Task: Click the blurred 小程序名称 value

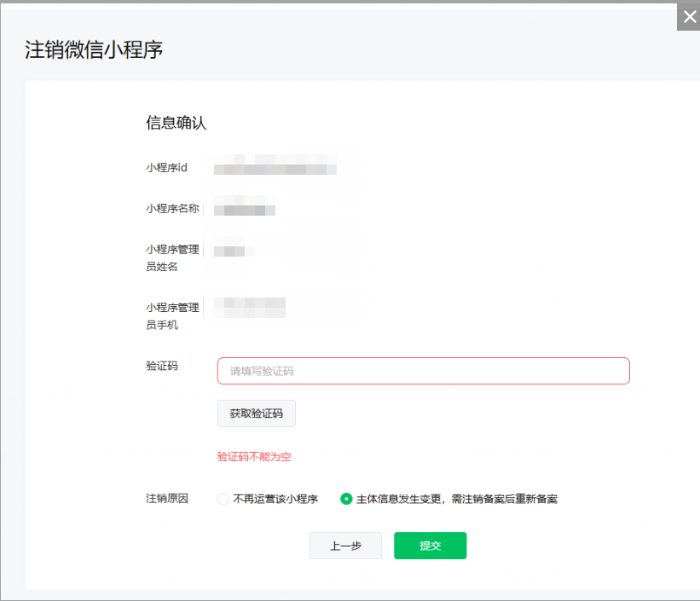Action: (x=245, y=205)
